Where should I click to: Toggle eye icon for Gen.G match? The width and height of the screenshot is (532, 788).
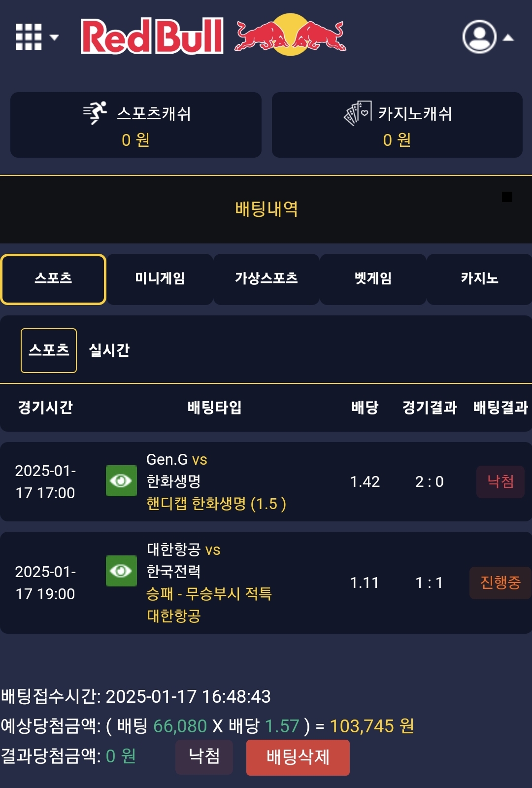click(121, 480)
